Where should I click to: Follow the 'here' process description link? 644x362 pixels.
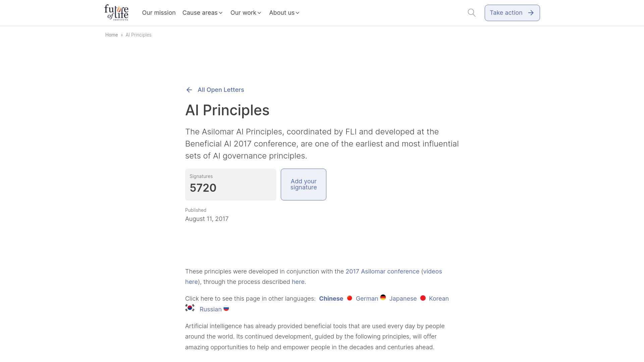point(298,282)
